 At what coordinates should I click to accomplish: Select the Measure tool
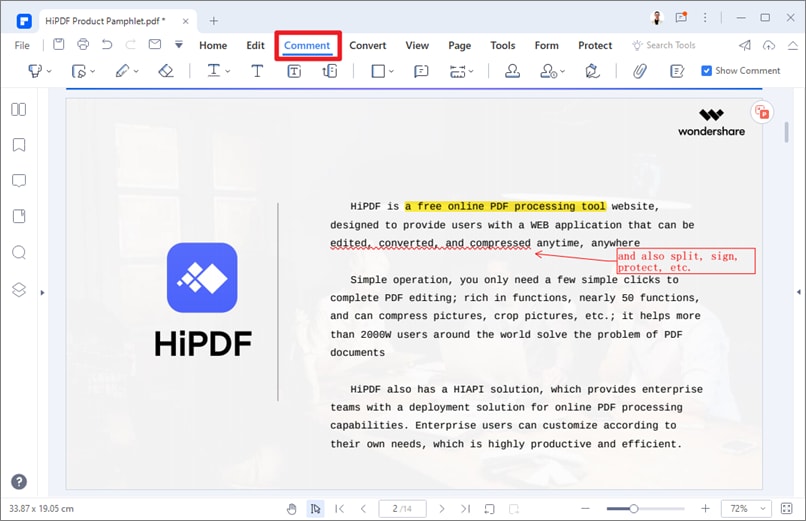[x=457, y=71]
